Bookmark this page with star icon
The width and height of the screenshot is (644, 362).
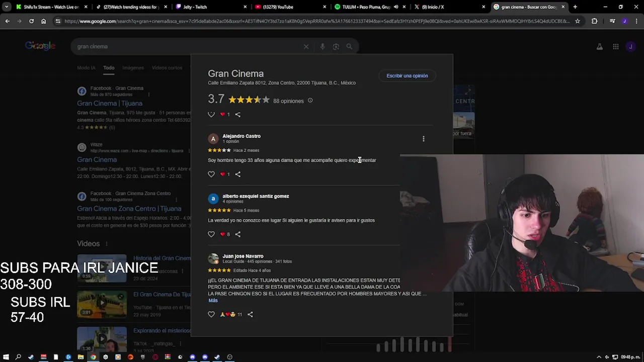pyautogui.click(x=578, y=21)
